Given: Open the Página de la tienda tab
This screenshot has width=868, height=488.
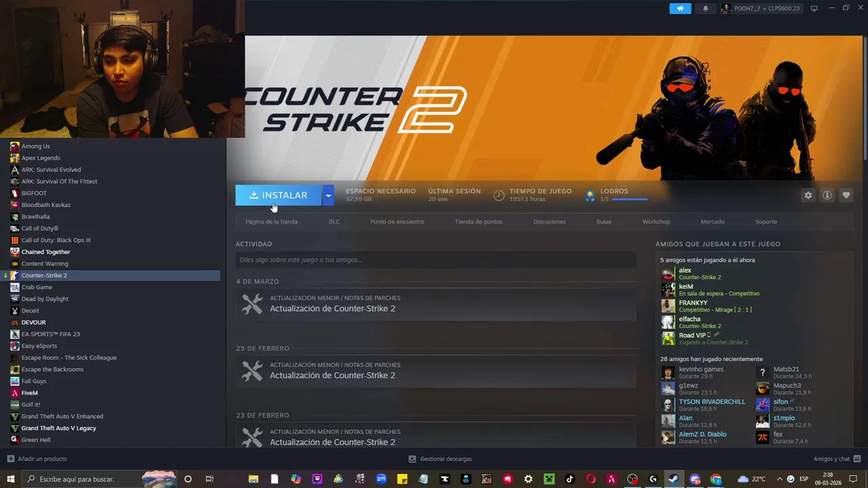Looking at the screenshot, I should pyautogui.click(x=271, y=222).
